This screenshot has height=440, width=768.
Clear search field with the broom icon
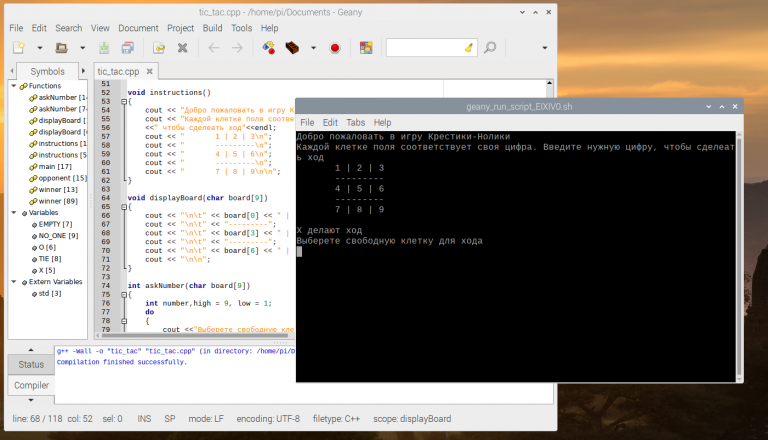(469, 48)
